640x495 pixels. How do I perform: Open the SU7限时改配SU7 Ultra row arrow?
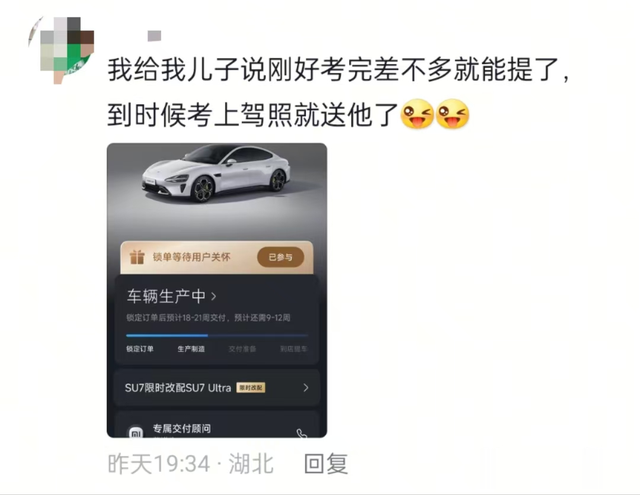click(306, 388)
